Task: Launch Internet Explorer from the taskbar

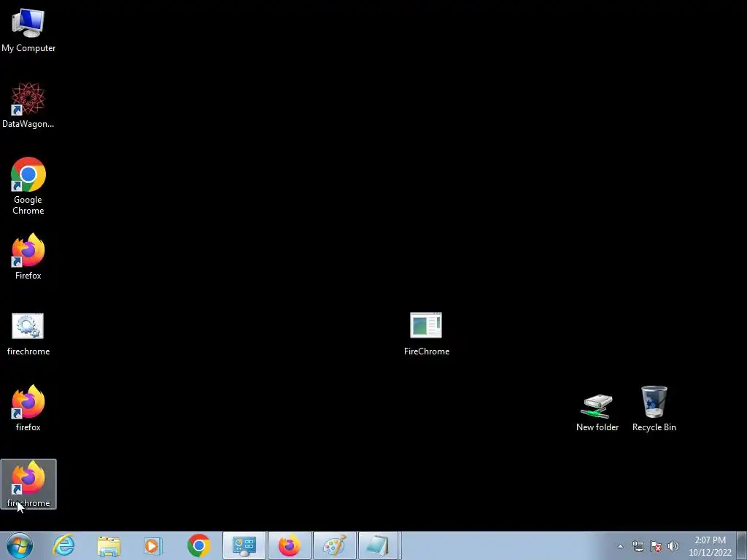Action: [64, 545]
